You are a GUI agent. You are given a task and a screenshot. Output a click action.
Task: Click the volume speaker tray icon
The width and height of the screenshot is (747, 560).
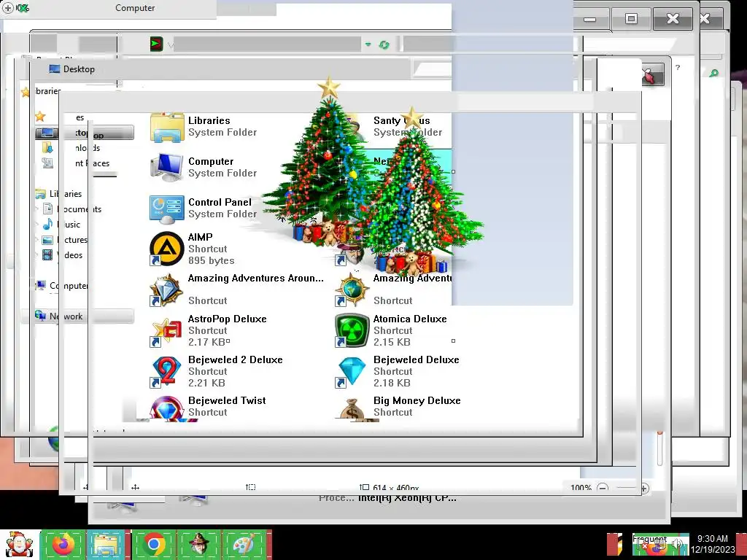(x=678, y=545)
